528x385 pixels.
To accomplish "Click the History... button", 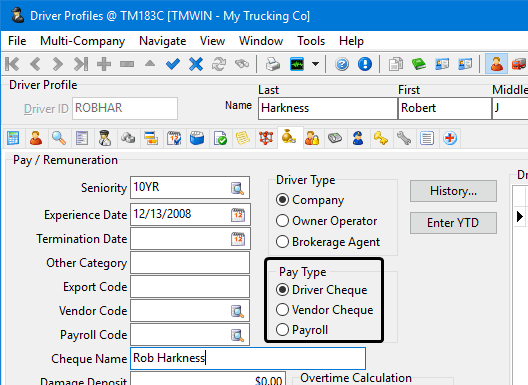I will (x=453, y=191).
